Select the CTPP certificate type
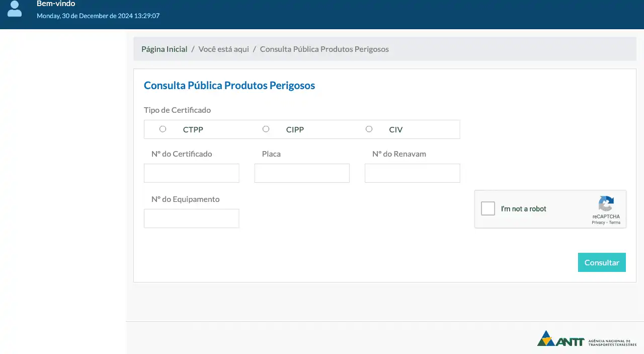 163,129
